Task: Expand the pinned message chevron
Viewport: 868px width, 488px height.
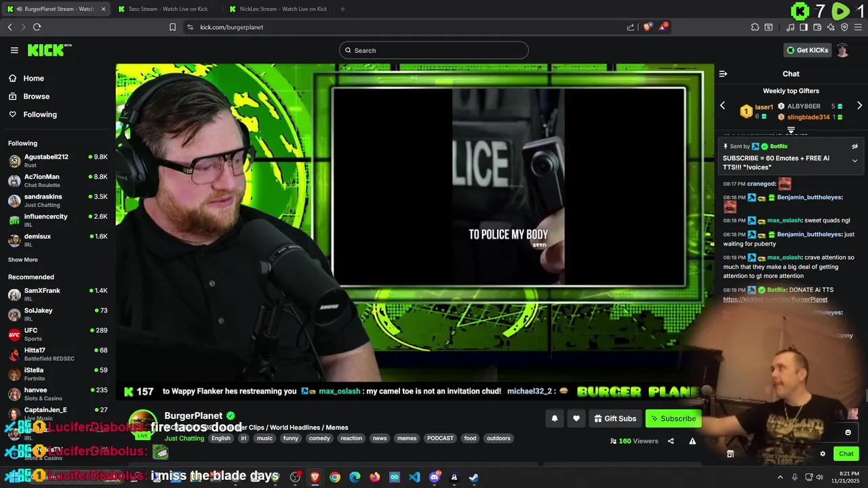Action: tap(854, 161)
